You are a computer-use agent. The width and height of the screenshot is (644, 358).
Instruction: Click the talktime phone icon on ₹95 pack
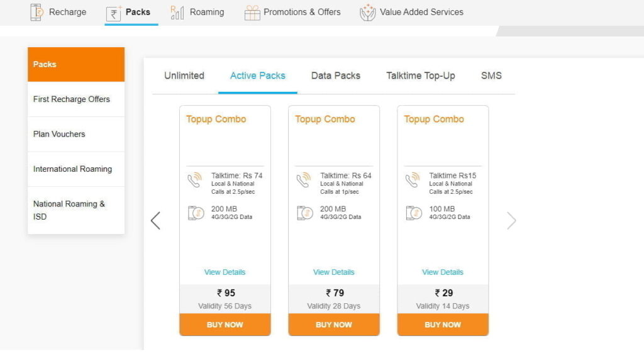click(195, 179)
